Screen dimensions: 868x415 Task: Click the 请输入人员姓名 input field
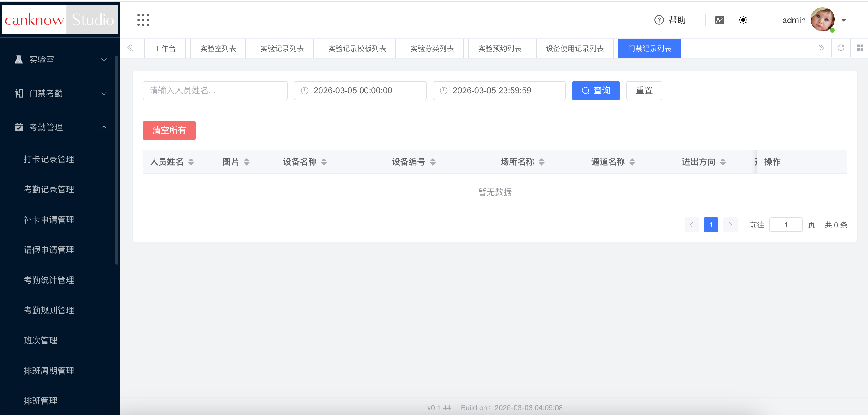pos(215,91)
